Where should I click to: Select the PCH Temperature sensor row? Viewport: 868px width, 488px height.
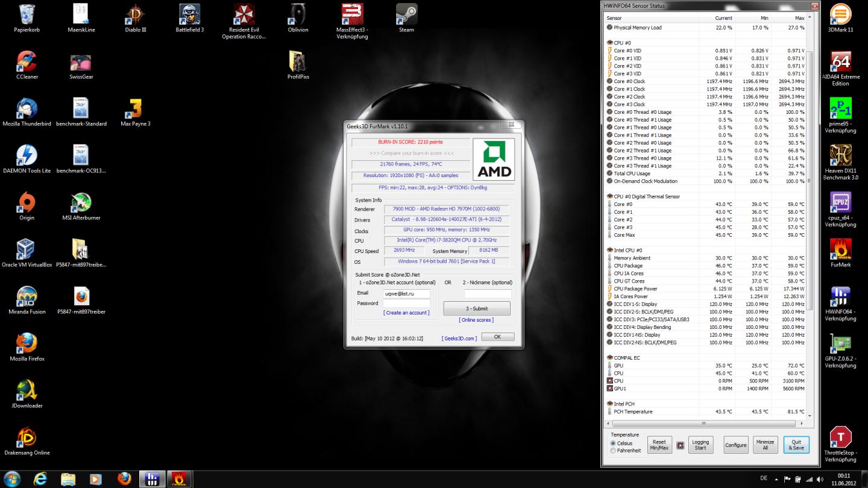click(x=705, y=411)
